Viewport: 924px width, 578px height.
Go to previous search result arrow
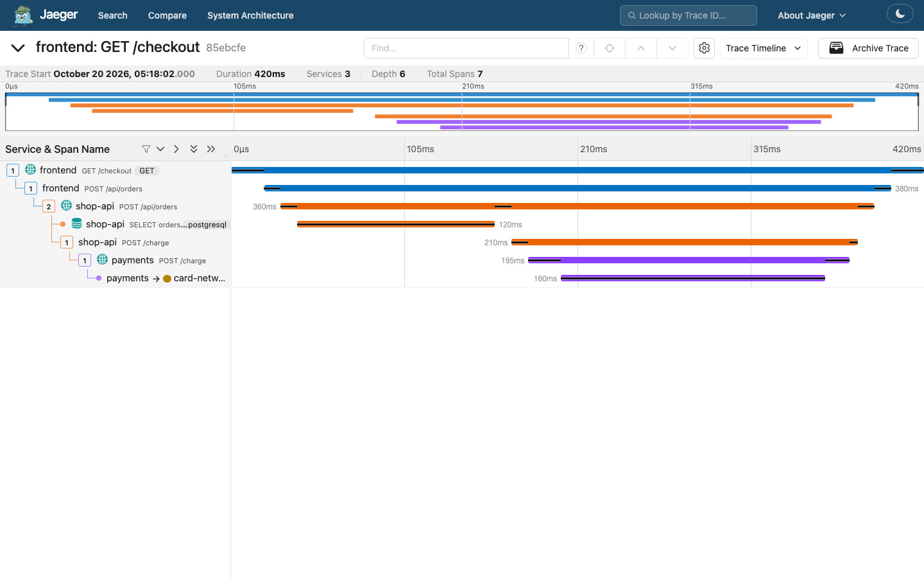click(641, 48)
